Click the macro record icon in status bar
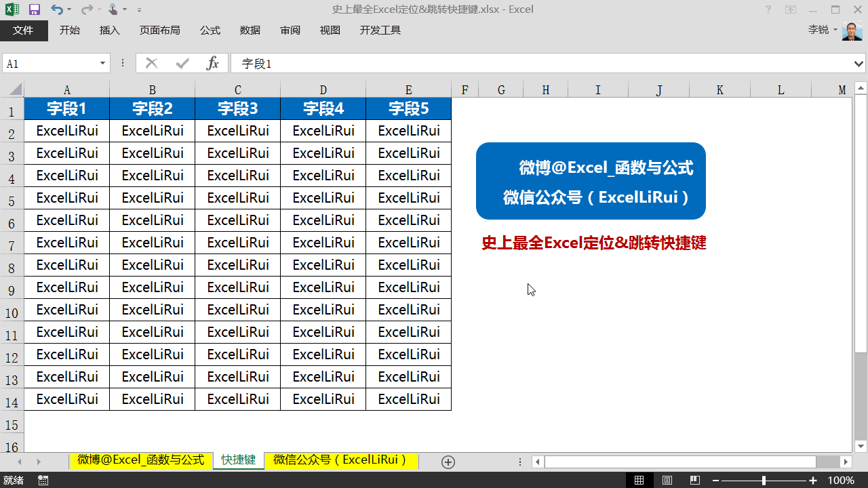Image resolution: width=868 pixels, height=488 pixels. (43, 480)
